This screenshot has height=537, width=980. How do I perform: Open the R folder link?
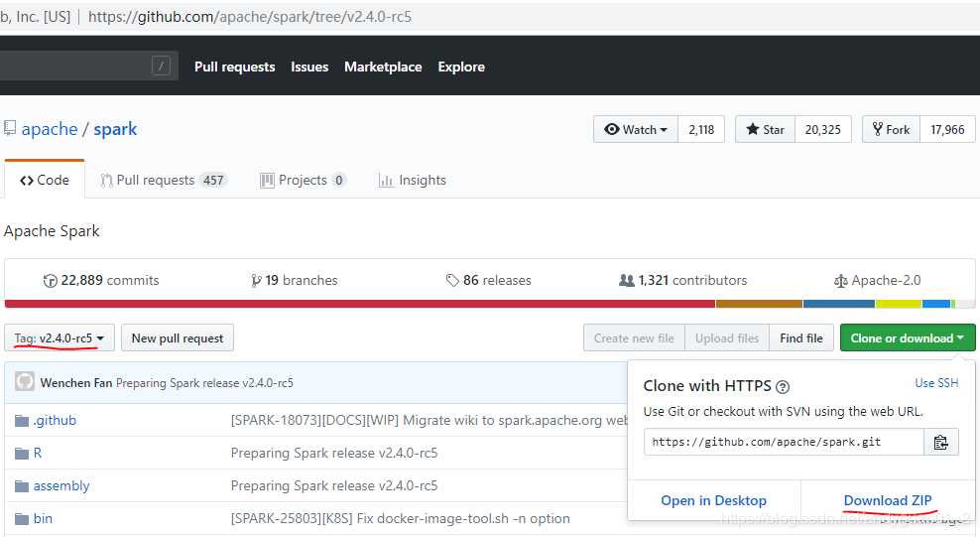click(38, 453)
